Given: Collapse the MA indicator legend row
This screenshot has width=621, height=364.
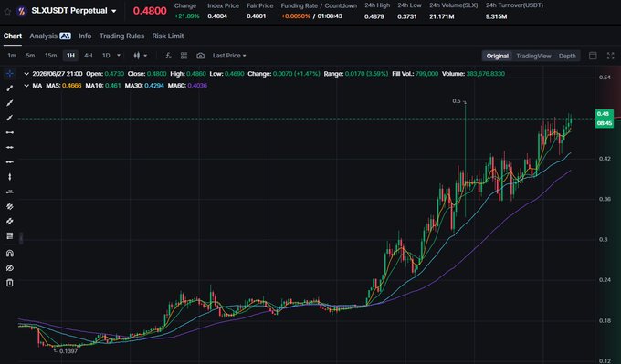Looking at the screenshot, I should coord(26,86).
